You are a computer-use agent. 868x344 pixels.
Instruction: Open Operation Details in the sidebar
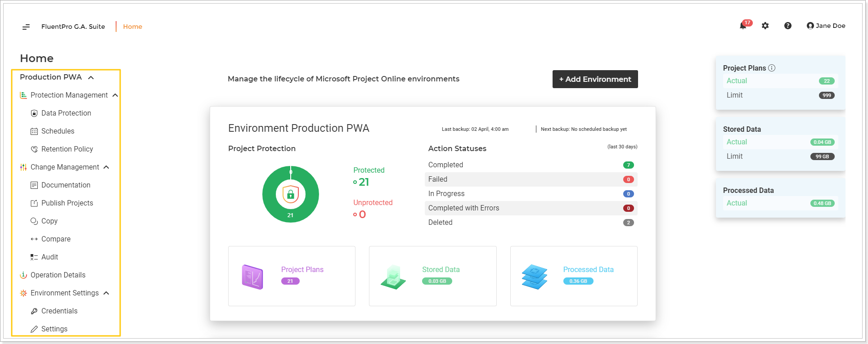tap(58, 275)
